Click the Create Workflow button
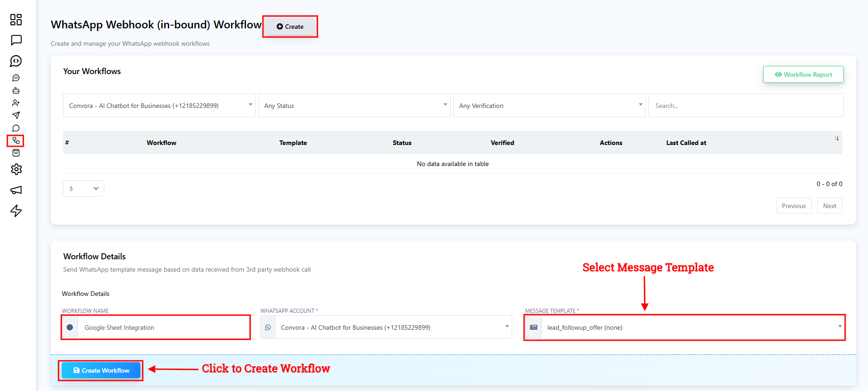Screen dimensions: 868x391 (x=101, y=370)
